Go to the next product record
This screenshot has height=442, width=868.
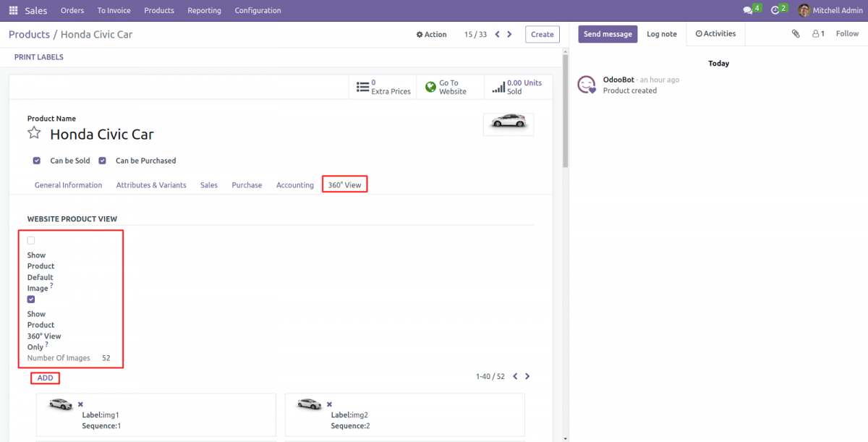pyautogui.click(x=509, y=33)
